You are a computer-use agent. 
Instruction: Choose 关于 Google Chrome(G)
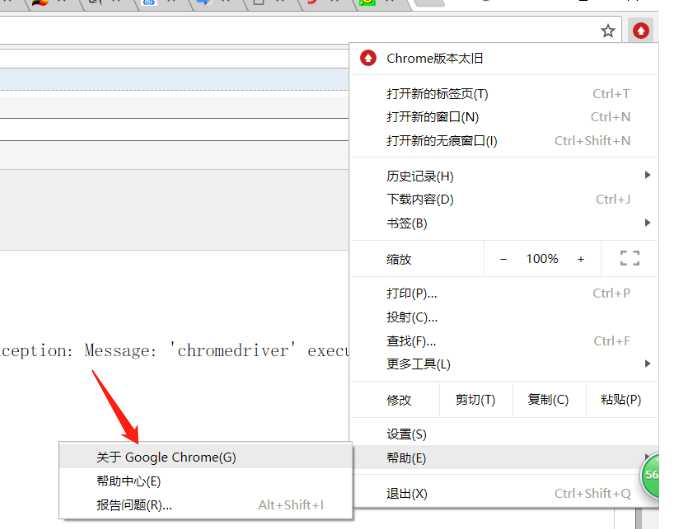[205, 457]
